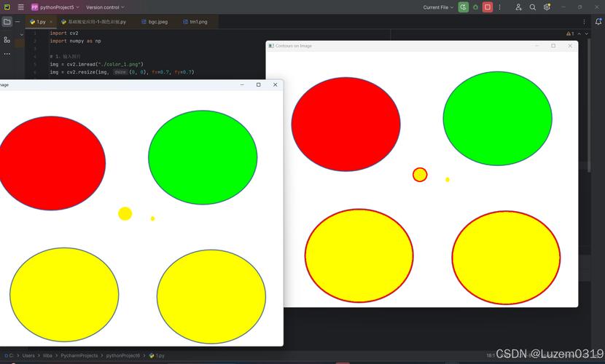Image resolution: width=605 pixels, height=364 pixels.
Task: Open the hamburger main menu
Action: click(20, 7)
